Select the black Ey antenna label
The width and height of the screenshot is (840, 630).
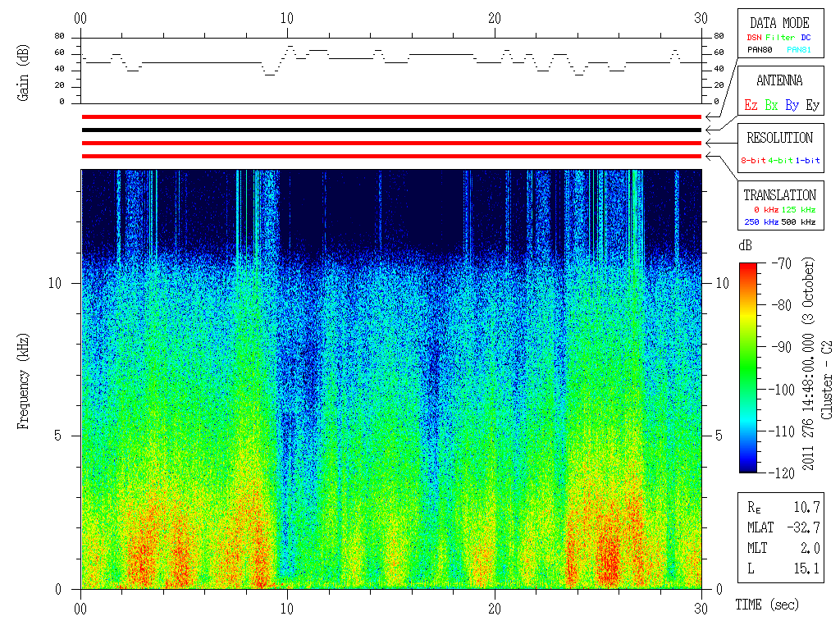813,105
